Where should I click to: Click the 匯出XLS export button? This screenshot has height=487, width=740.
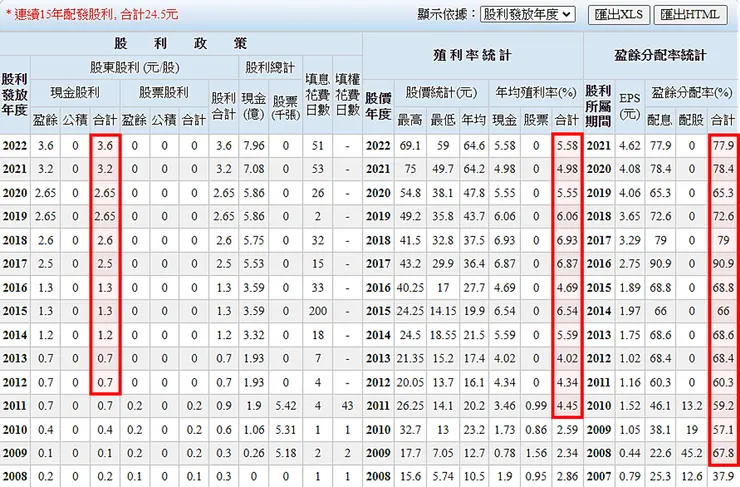click(x=619, y=15)
